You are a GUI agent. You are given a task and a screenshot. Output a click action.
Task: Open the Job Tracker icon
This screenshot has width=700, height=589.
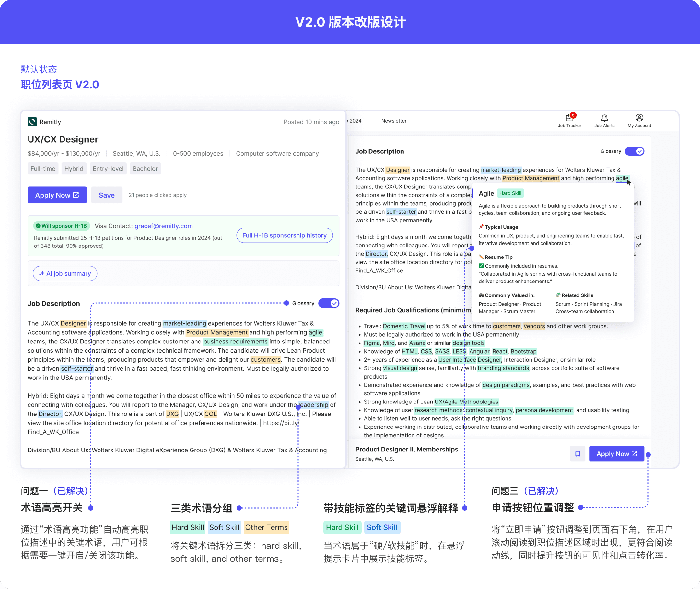click(x=569, y=118)
